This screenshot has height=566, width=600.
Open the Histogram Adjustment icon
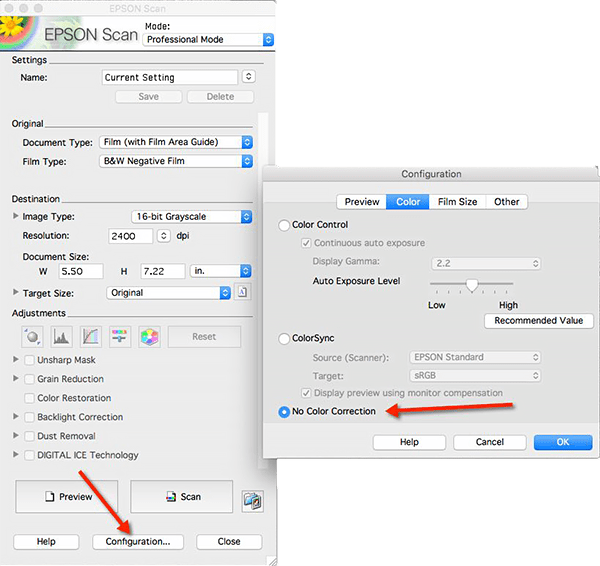[x=61, y=337]
